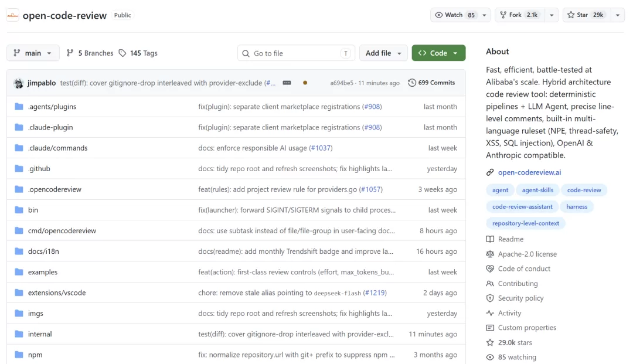Screen dimensions: 633x364
Task: Open the internal folder
Action: 40,334
